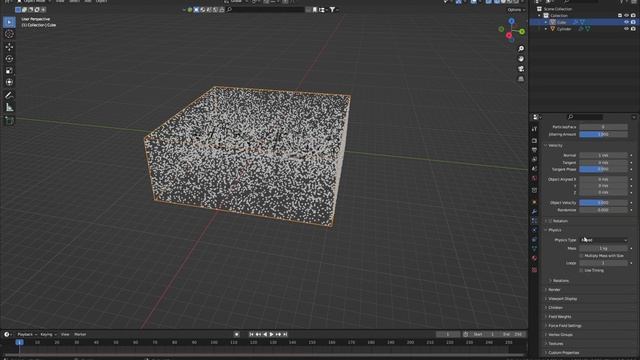Click the Object Velocity slider
The height and width of the screenshot is (360, 640).
pyautogui.click(x=603, y=203)
